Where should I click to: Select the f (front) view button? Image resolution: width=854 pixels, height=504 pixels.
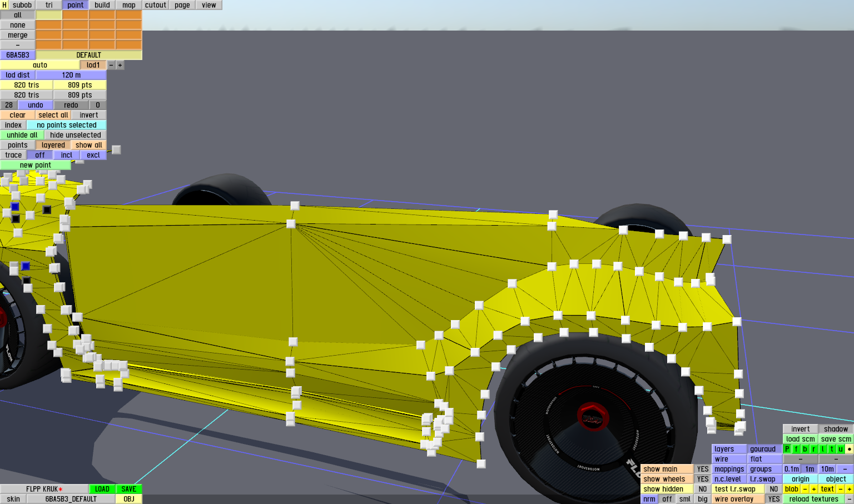[796, 449]
